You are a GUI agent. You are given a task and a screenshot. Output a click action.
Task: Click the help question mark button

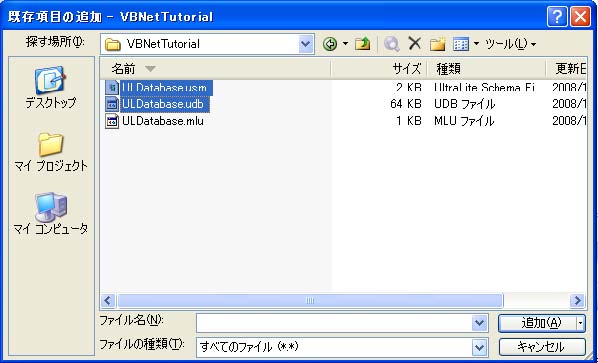(557, 17)
